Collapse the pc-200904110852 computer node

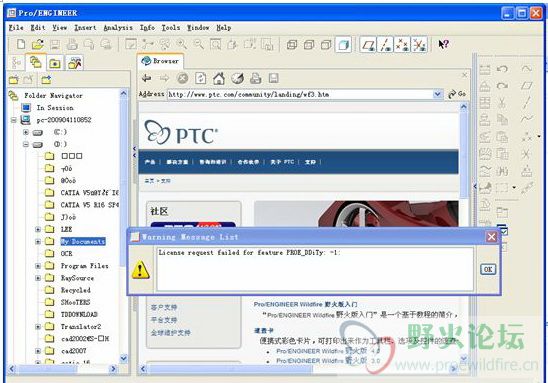point(14,120)
